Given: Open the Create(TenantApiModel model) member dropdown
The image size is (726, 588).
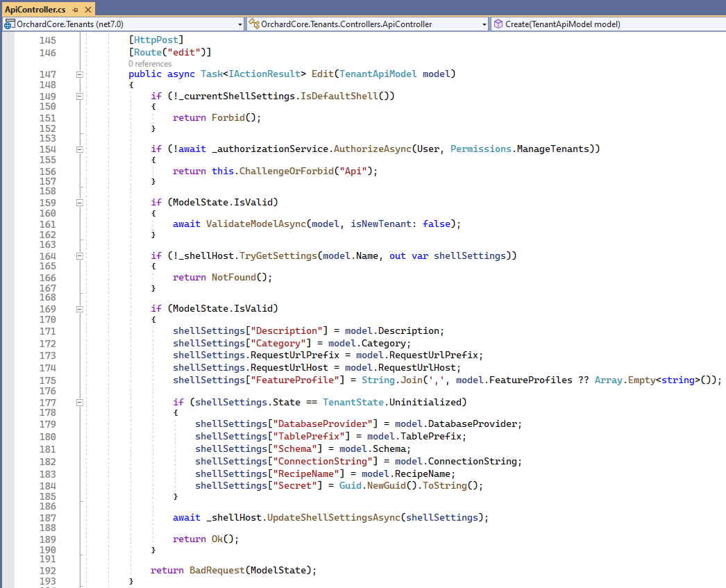Looking at the screenshot, I should [609, 24].
